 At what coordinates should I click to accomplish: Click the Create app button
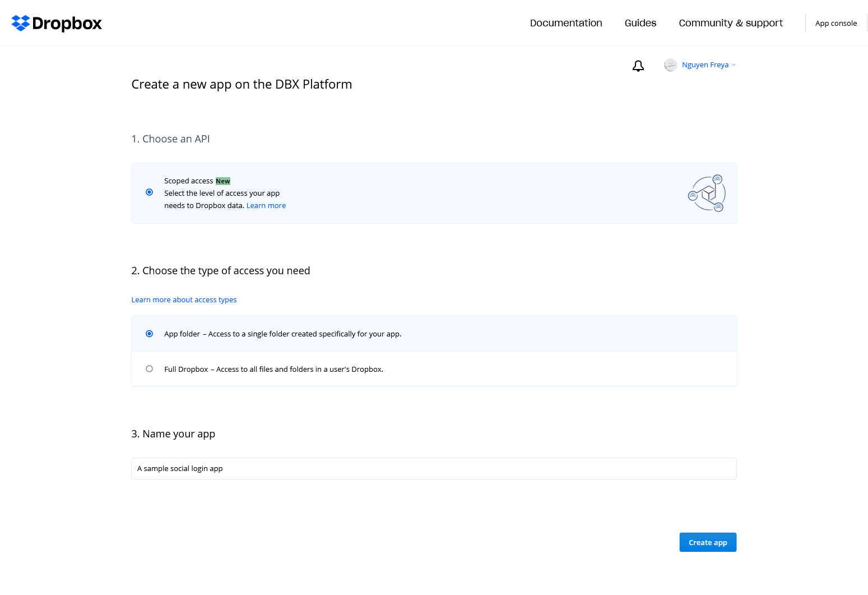pos(708,542)
